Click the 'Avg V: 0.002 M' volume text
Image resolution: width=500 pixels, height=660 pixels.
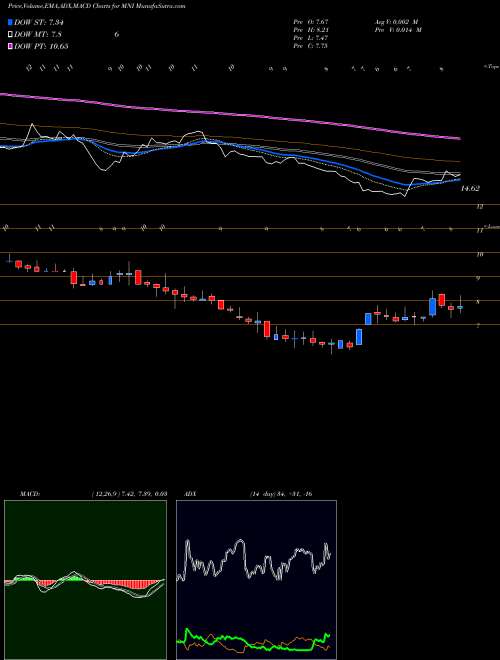coord(397,22)
